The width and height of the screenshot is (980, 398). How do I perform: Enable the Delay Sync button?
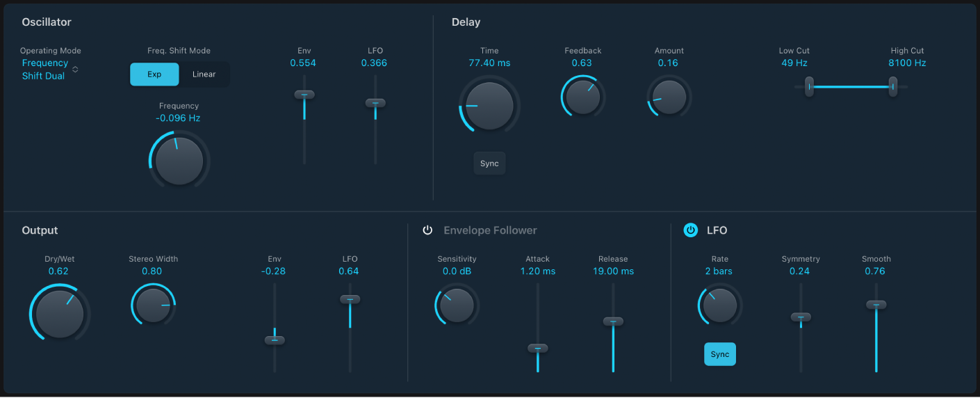click(x=489, y=164)
